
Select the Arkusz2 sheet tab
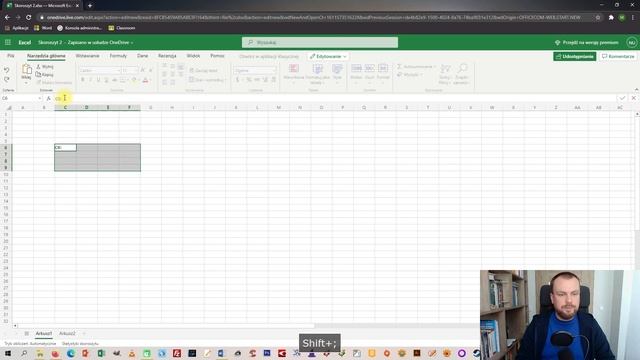(x=67, y=333)
